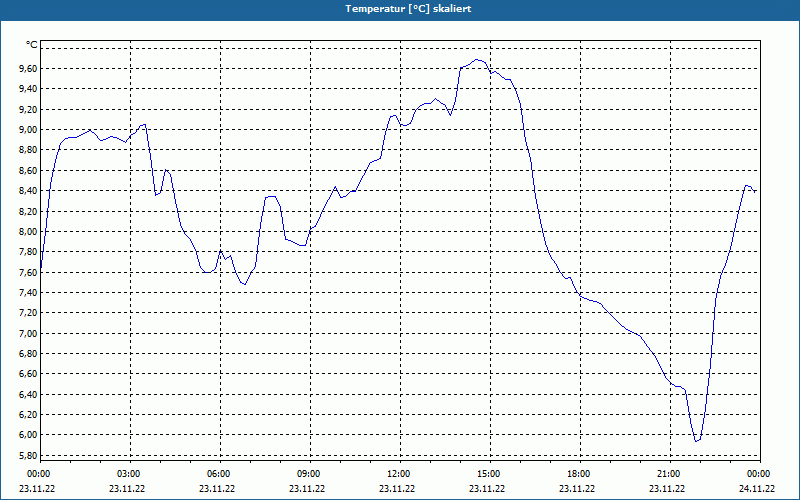Click the "24.11.22" date label
The image size is (800, 500).
click(x=757, y=488)
